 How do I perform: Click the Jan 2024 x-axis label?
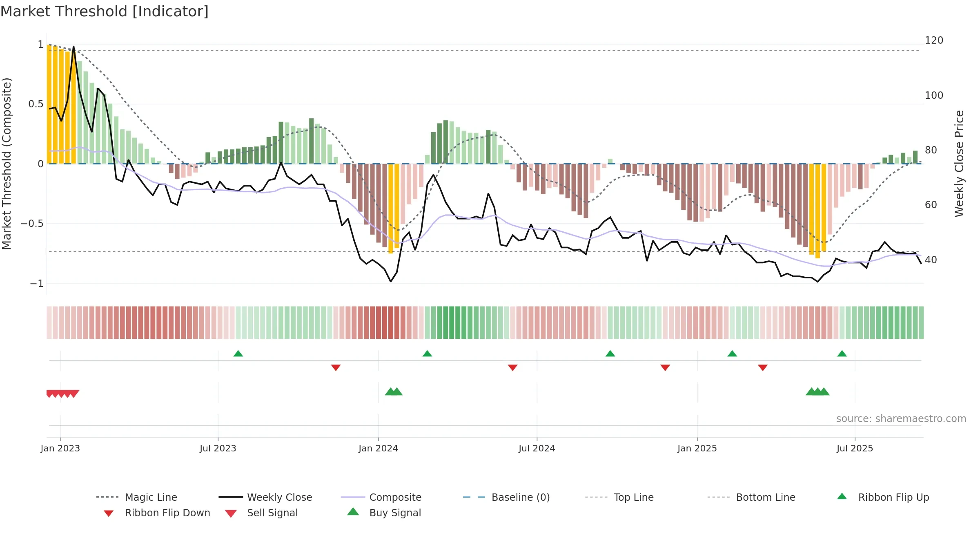[378, 448]
